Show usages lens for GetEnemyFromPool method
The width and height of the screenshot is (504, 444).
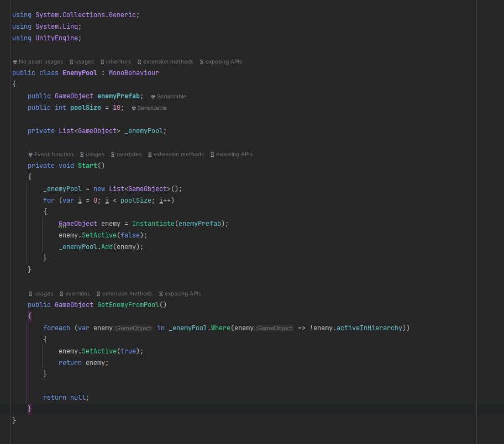pyautogui.click(x=41, y=294)
